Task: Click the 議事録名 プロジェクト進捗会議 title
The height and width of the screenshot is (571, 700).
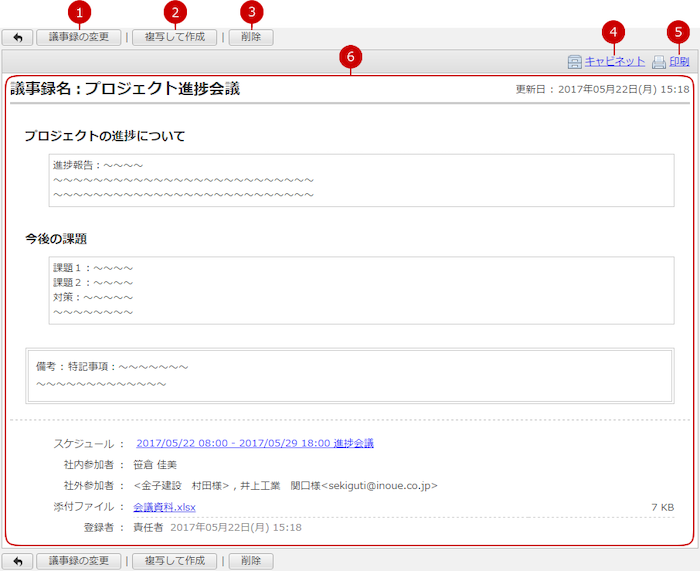Action: 125,89
